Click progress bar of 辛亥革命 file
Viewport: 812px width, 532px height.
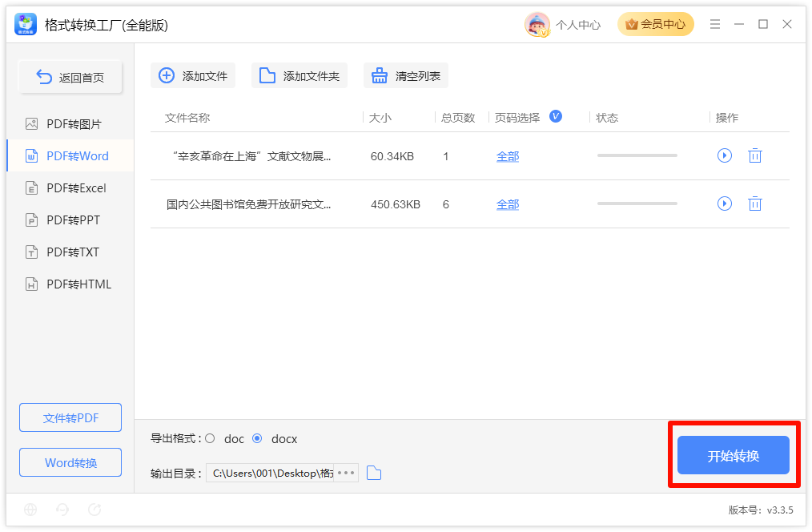[x=637, y=155]
